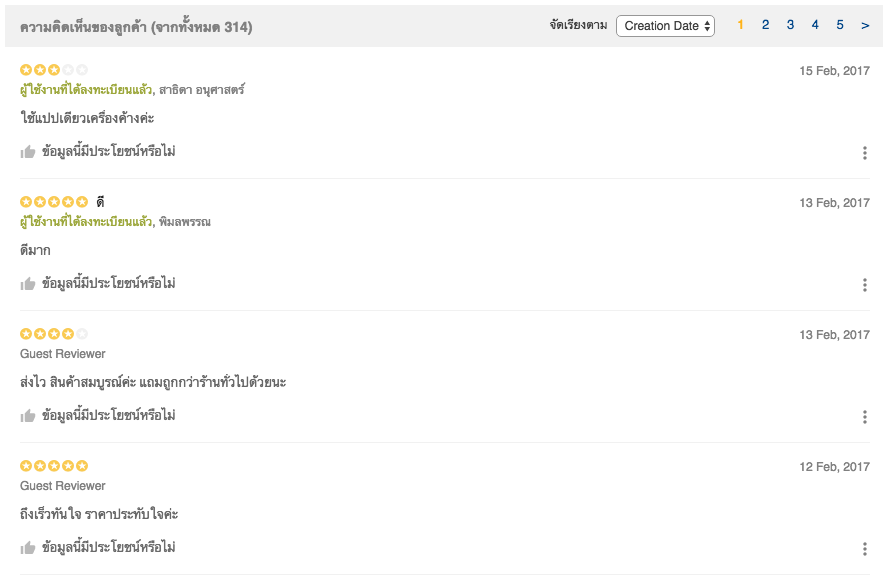891x580 pixels.
Task: Click five-star rating on 12 Feb review
Action: (x=54, y=466)
